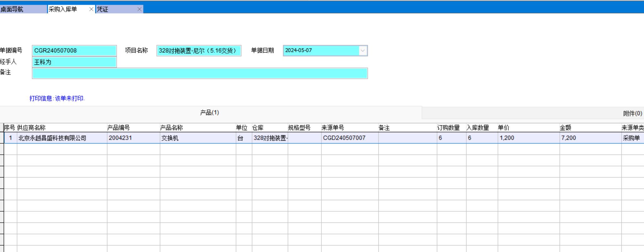Open the 产品(1) section tab
This screenshot has height=252, width=644.
pos(210,113)
